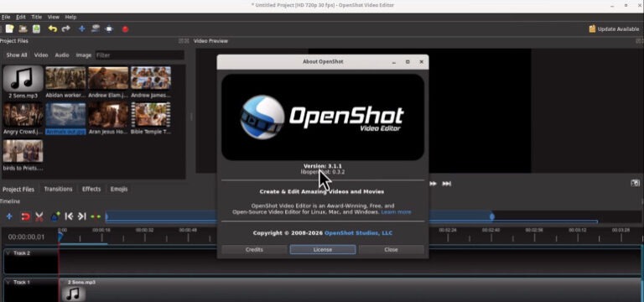Click the fast forward playback button
The image size is (644, 302).
pyautogui.click(x=433, y=184)
